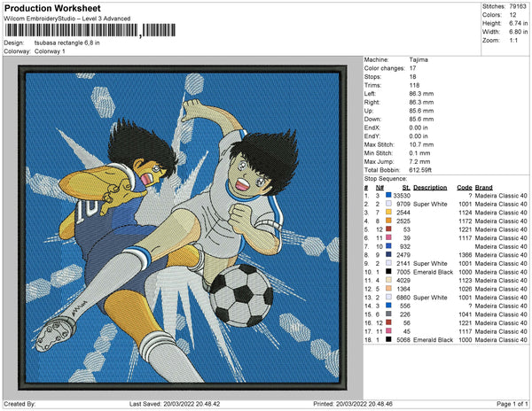
Task: Click the Up value 85.6 mm
Action: click(x=421, y=111)
